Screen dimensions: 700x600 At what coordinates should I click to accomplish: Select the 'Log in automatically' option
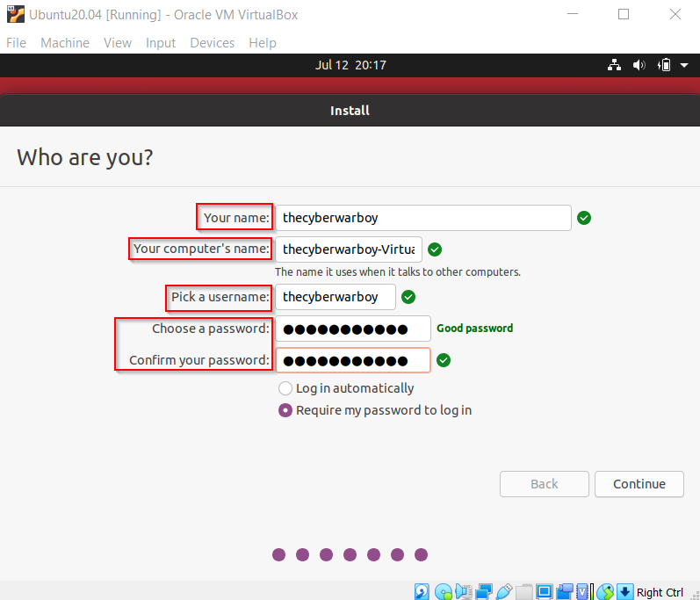(285, 388)
